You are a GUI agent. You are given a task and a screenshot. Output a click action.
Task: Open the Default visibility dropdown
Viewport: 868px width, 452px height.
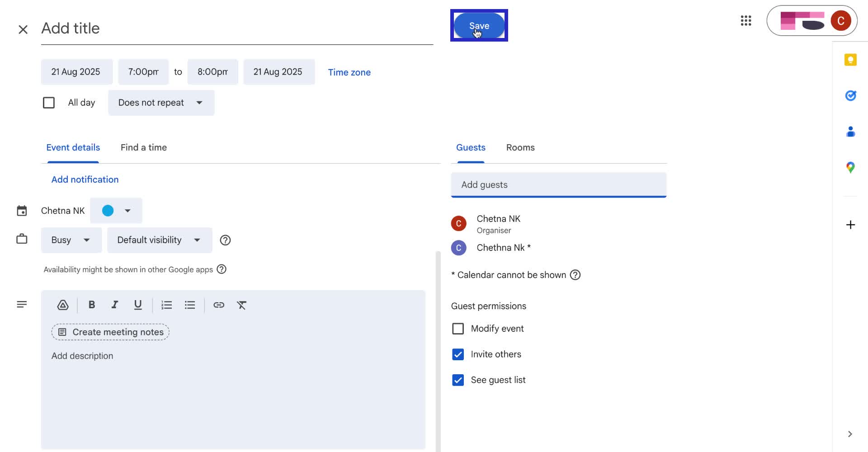click(x=159, y=240)
